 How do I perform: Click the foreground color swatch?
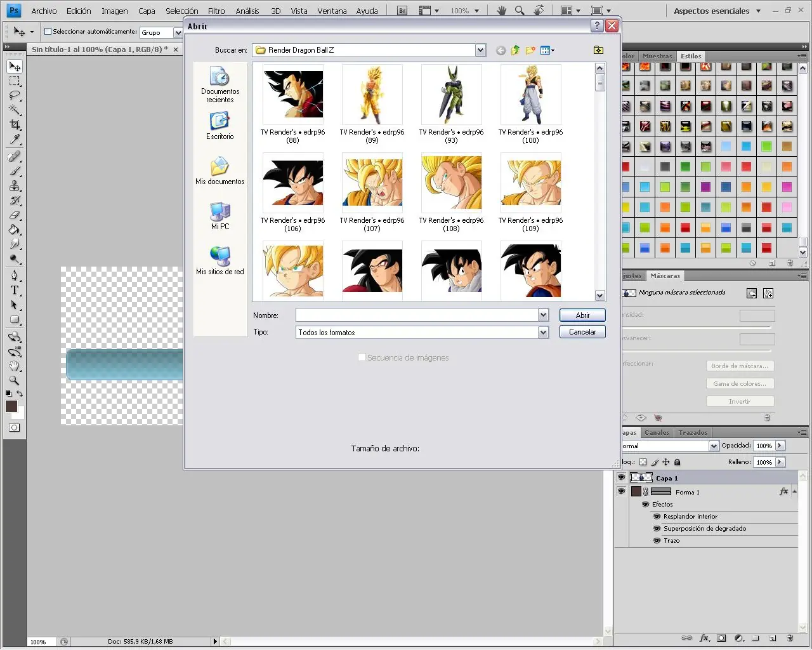coord(11,407)
